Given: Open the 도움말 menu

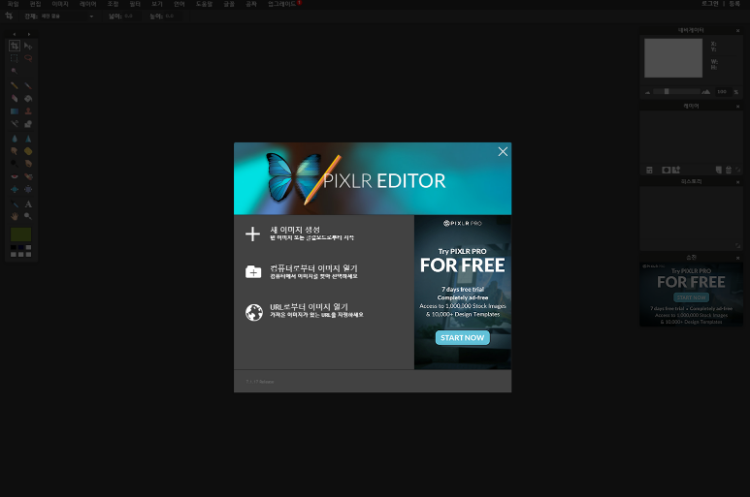Looking at the screenshot, I should point(204,4).
